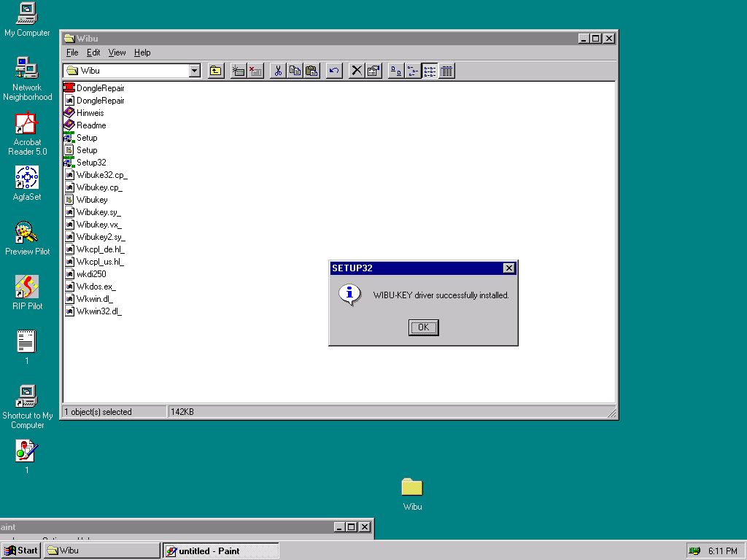Image resolution: width=747 pixels, height=560 pixels.
Task: Click the Wibu taskbar button
Action: tap(101, 551)
